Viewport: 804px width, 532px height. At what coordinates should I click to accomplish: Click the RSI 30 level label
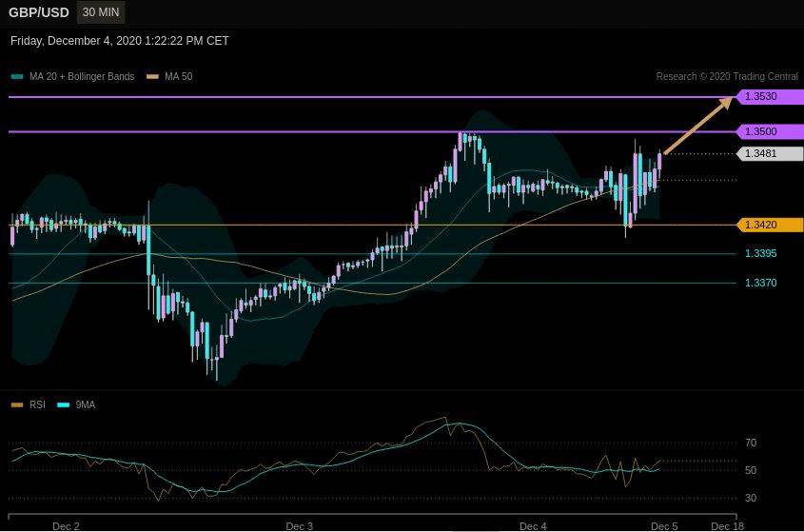point(751,498)
